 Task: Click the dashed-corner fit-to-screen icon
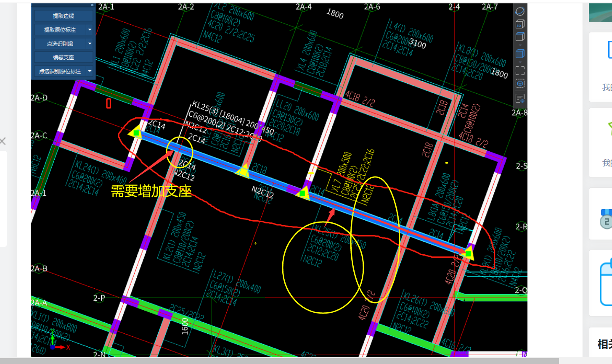(520, 70)
